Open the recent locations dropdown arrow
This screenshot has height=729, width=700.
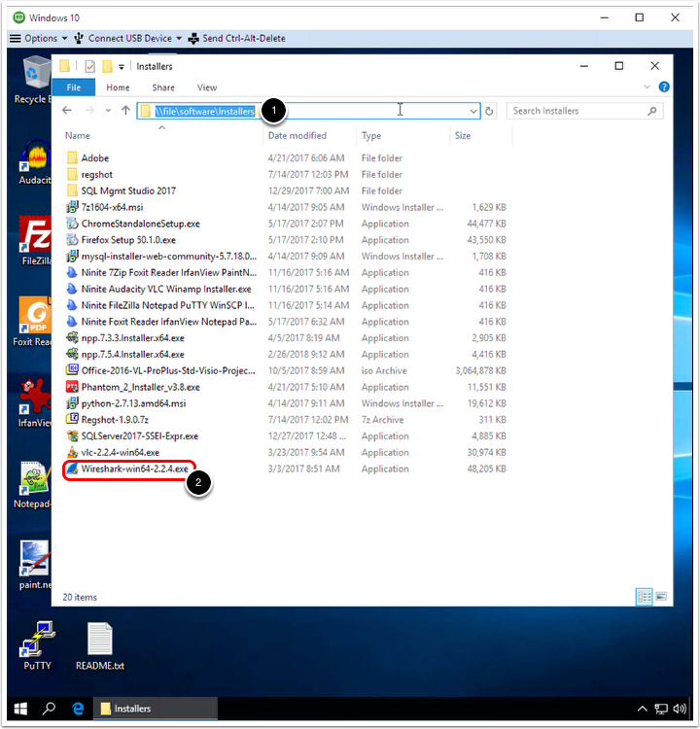[x=108, y=111]
